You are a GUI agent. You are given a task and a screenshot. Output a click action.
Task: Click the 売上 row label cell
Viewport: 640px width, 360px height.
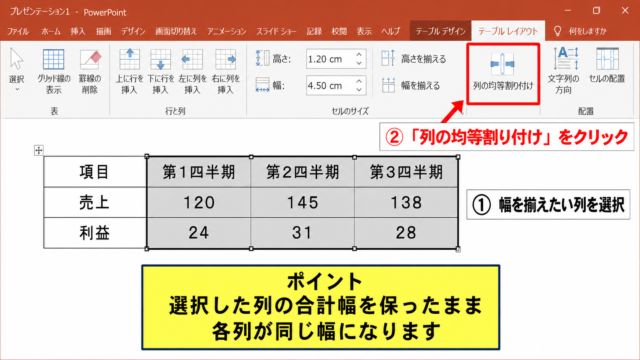95,202
